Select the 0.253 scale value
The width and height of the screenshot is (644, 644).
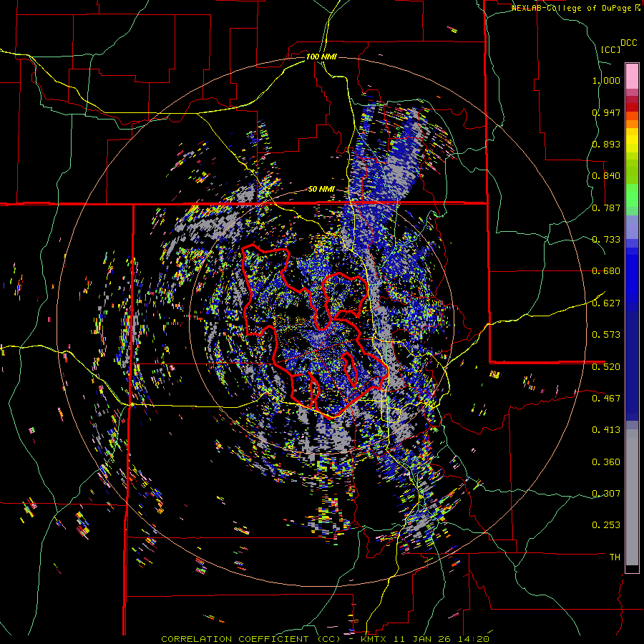coord(606,525)
